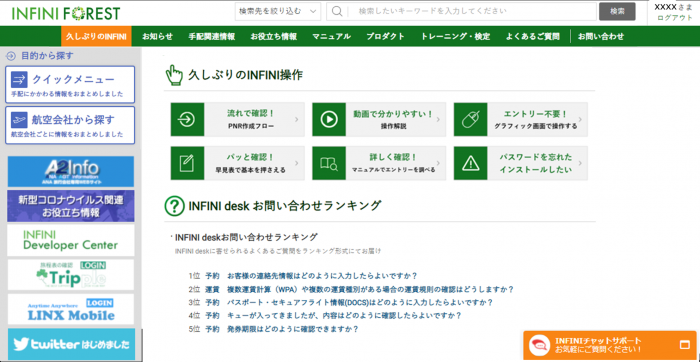
Task: Click the 検索 button
Action: click(x=617, y=11)
